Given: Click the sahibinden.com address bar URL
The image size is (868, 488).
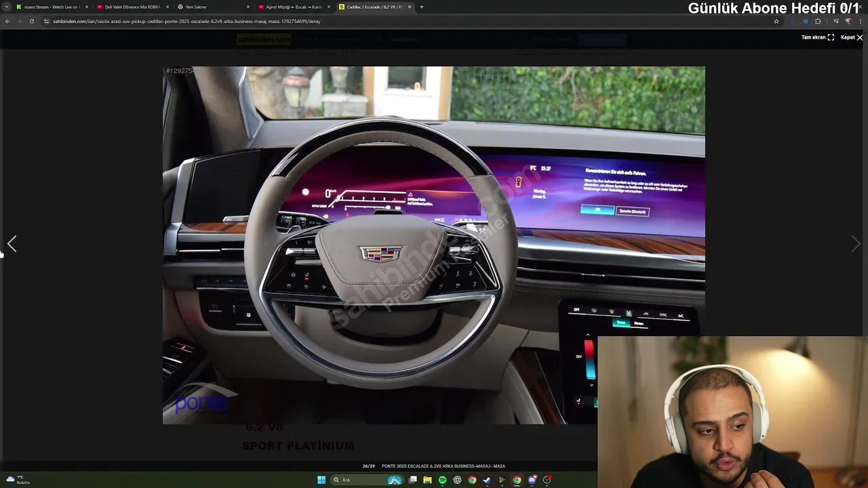Looking at the screenshot, I should (186, 21).
